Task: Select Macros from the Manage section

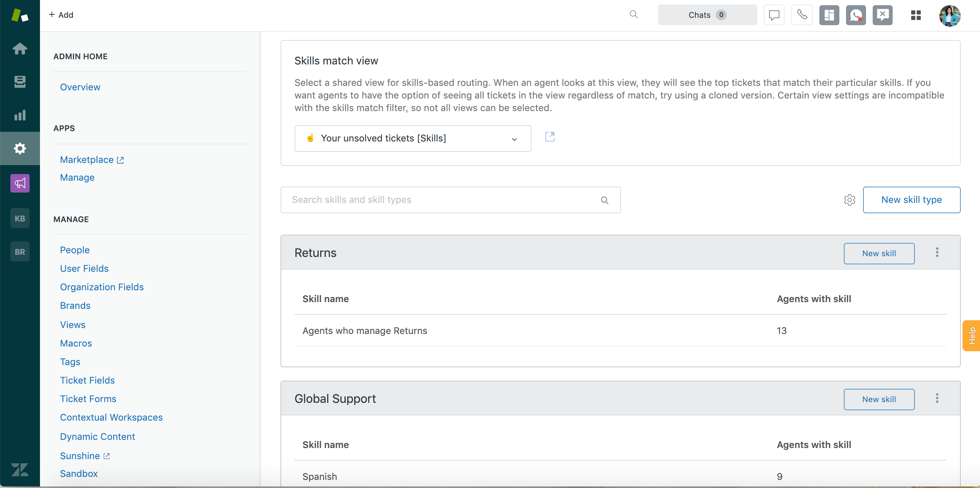Action: [x=75, y=342]
